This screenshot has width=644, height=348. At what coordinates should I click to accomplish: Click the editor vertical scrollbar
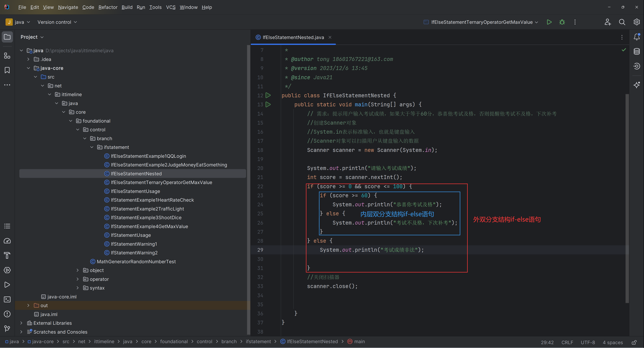(x=627, y=199)
